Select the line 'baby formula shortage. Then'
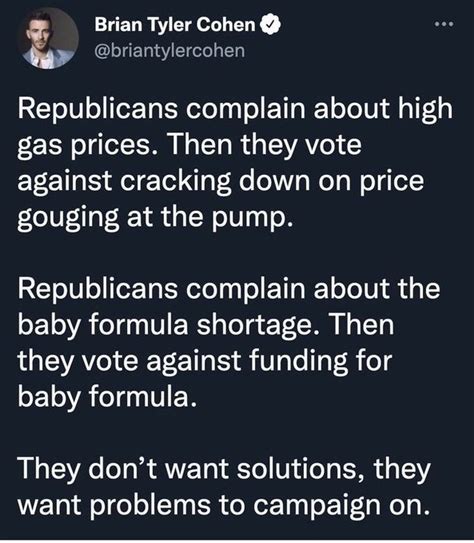Screen dimensions: 474x543 click(206, 326)
